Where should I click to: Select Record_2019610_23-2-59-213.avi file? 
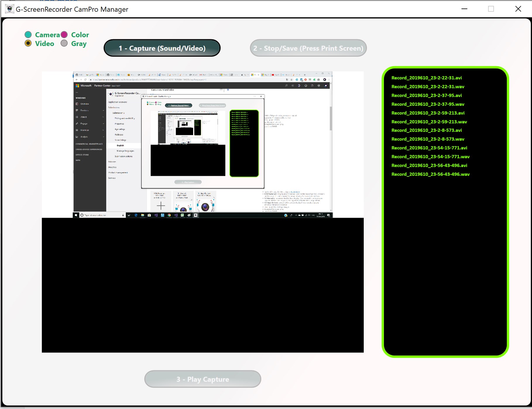click(428, 113)
